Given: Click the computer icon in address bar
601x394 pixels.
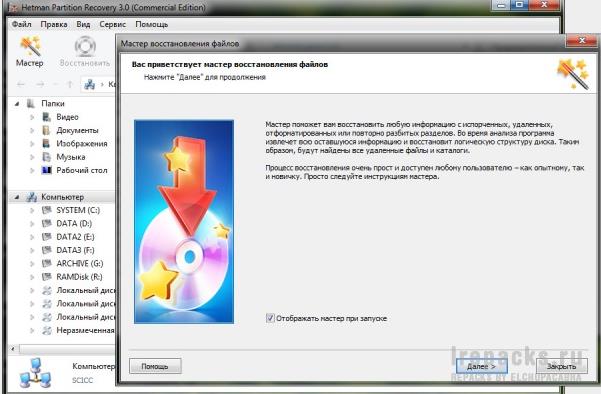Looking at the screenshot, I should coord(90,84).
